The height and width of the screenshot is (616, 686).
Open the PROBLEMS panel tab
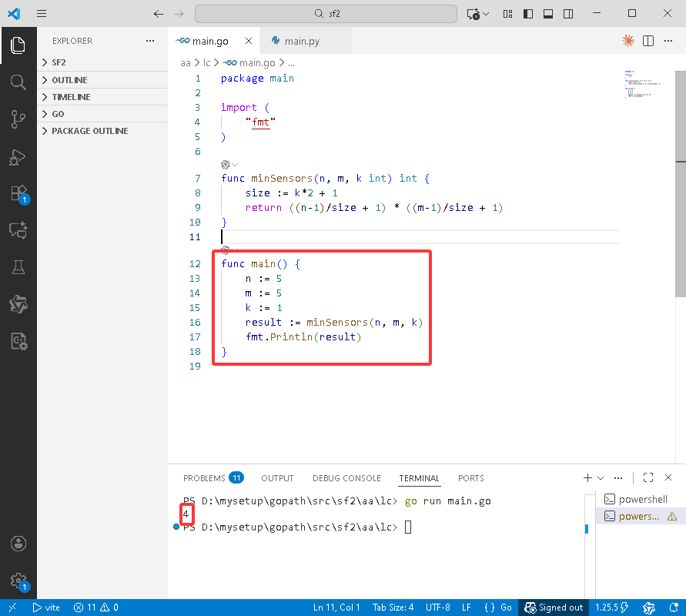click(x=213, y=477)
